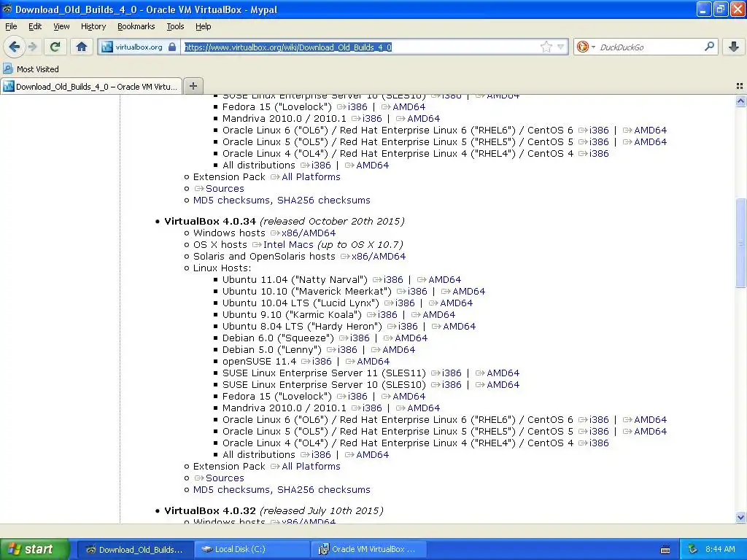747x560 pixels.
Task: Click the virtualbox.org site identity icon
Action: coord(107,47)
